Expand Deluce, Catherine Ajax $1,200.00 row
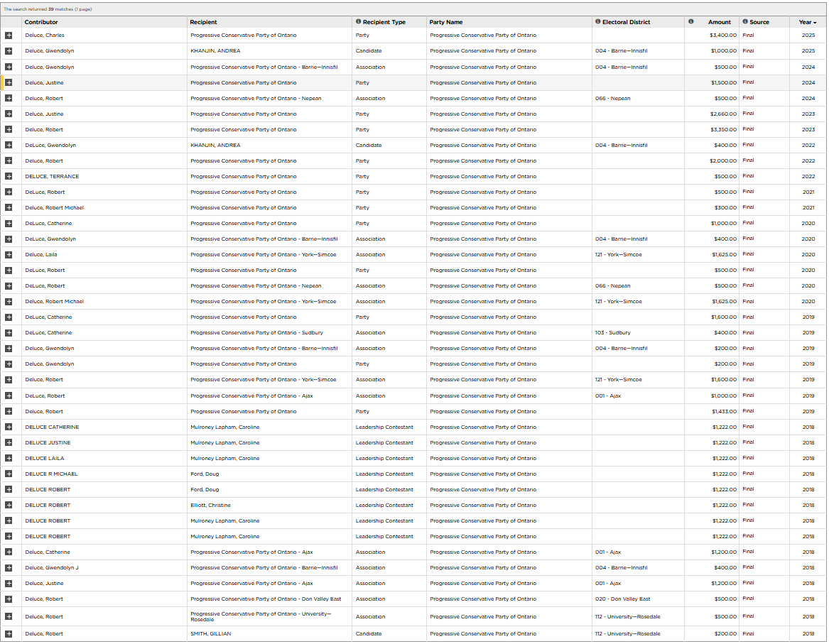Viewport: 829px width, 644px height. (9, 552)
